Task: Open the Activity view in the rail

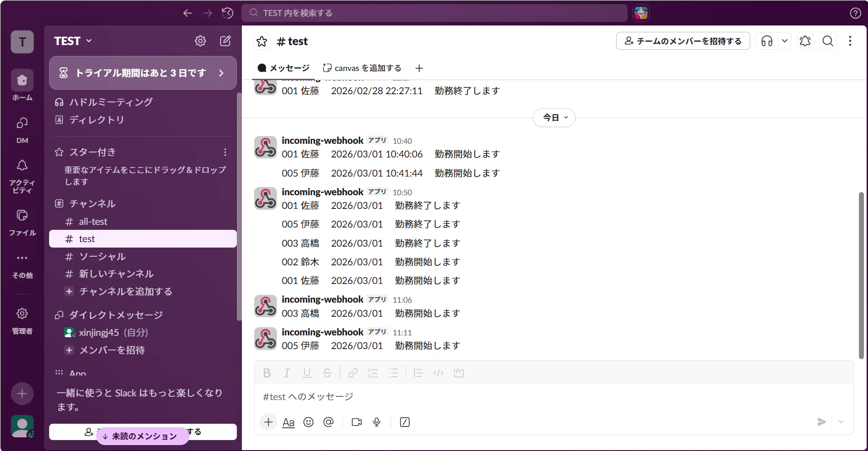Action: click(x=22, y=176)
